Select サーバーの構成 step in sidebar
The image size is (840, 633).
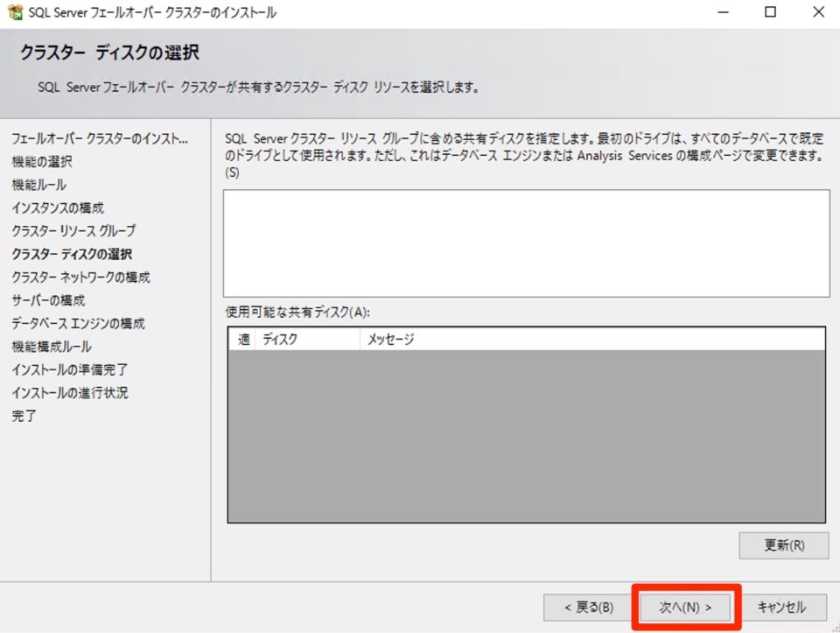48,300
